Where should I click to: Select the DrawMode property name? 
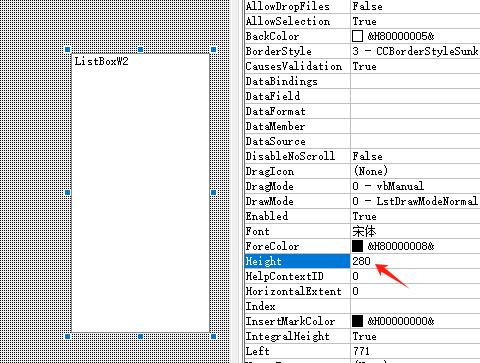coord(269,201)
